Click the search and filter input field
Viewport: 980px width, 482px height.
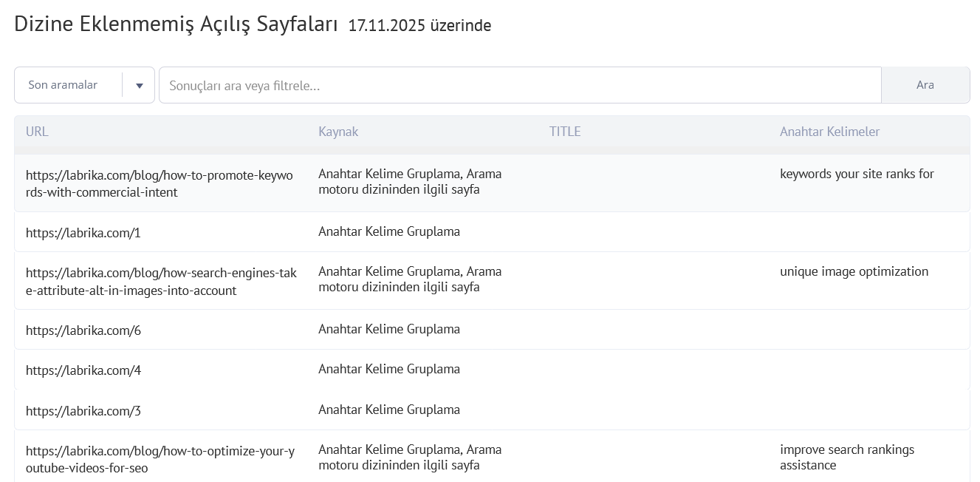point(517,85)
